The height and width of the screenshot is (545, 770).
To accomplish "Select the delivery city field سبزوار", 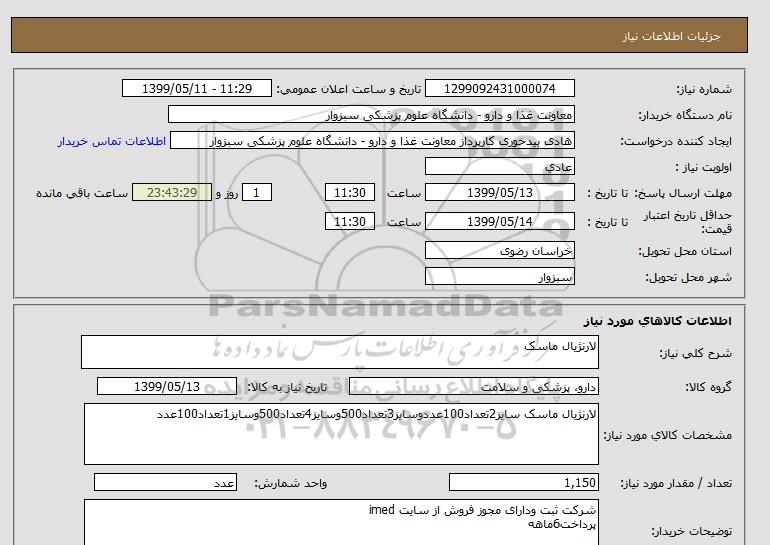I will pyautogui.click(x=499, y=276).
